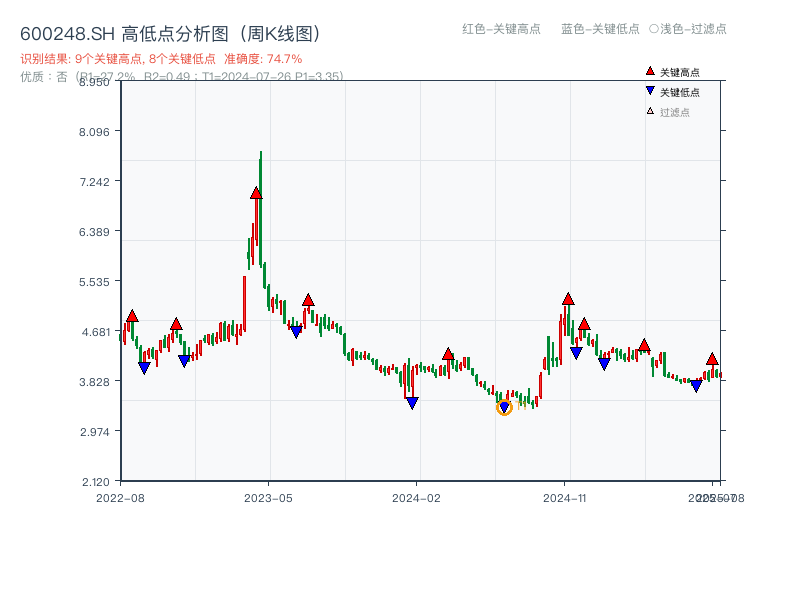Click the 准确度: 74.7% accuracy text

coord(261,58)
